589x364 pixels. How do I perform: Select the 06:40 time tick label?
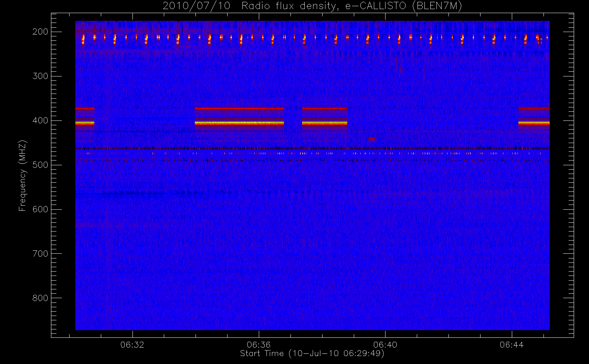pyautogui.click(x=385, y=345)
